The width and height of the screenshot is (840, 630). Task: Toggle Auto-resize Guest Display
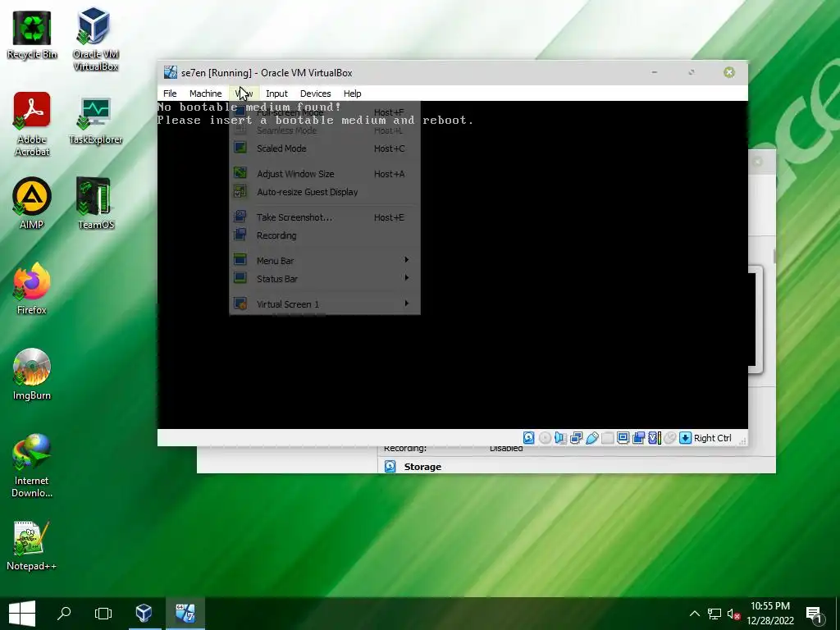(325, 192)
